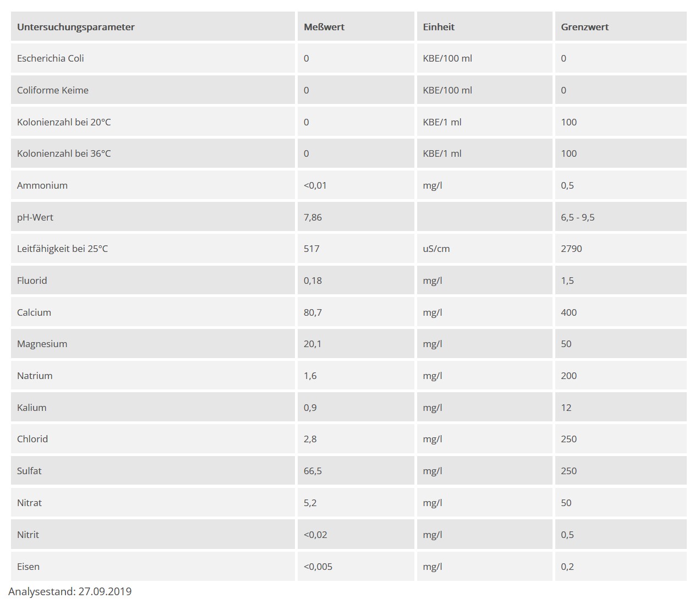
Task: Select the Sulfat measured value 66,5
Action: click(x=313, y=471)
